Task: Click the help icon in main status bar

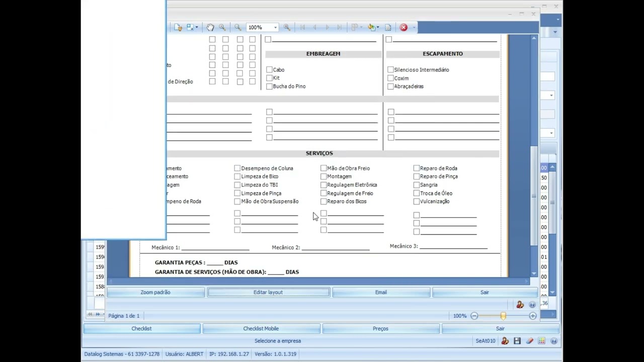Action: [553, 341]
